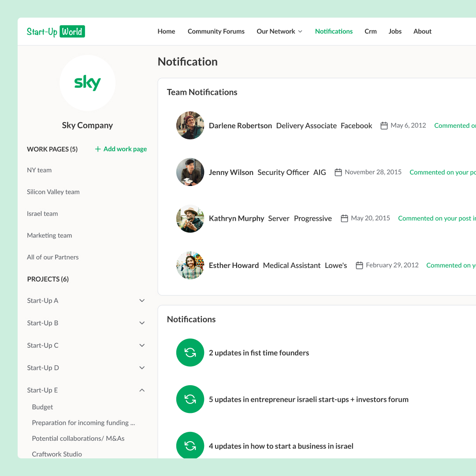Click the Sky company logo avatar
Viewport: 476px width, 476px height.
tap(87, 83)
